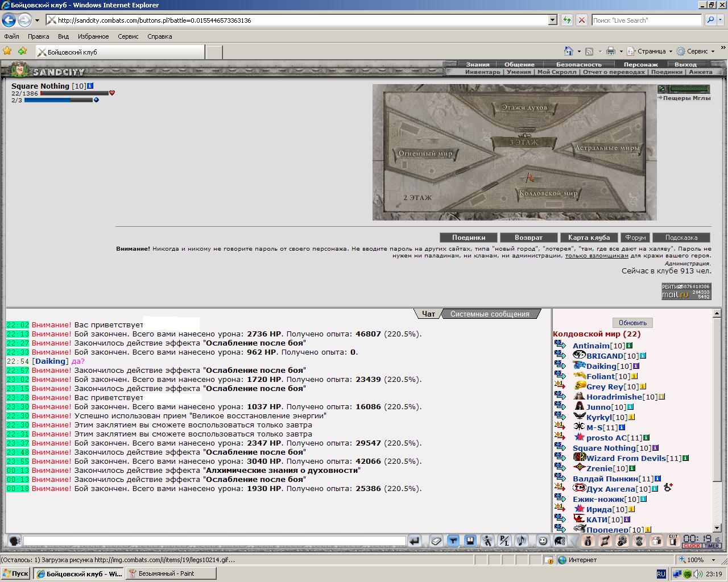This screenshot has height=582, width=728.
Task: Toggle the save-chat diskette button
Action: (x=470, y=541)
